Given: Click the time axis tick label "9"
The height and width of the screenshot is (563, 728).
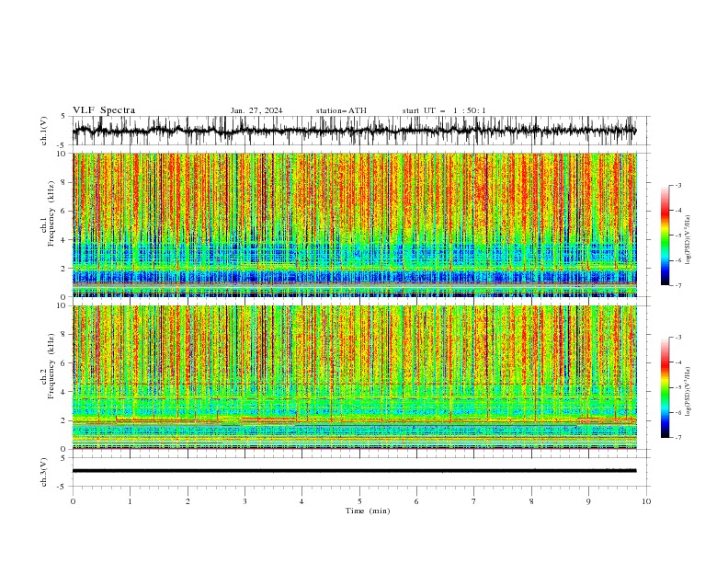Looking at the screenshot, I should [588, 501].
